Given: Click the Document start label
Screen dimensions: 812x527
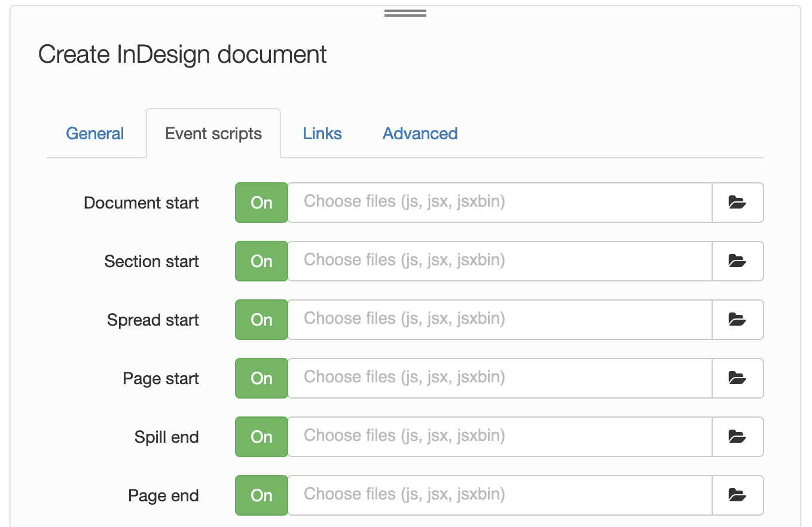Looking at the screenshot, I should [x=141, y=203].
